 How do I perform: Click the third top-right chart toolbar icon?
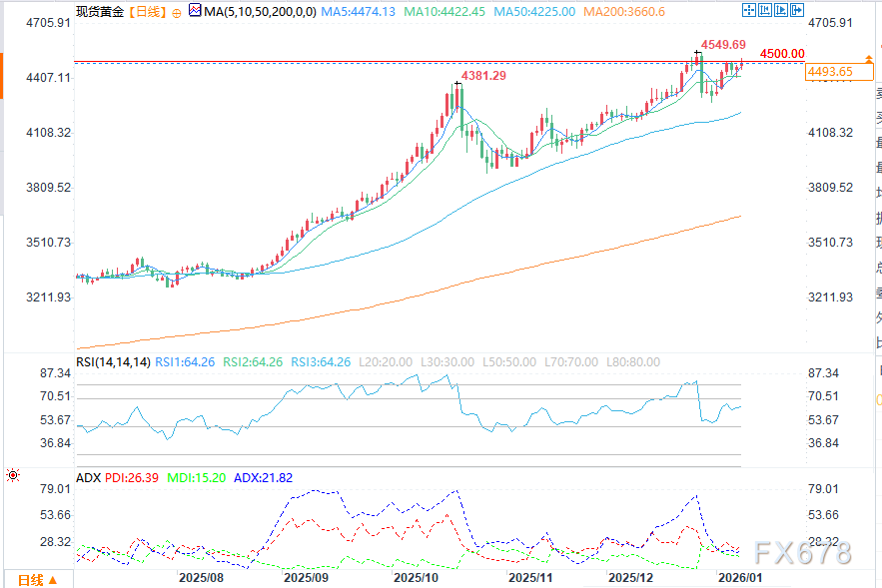783,11
